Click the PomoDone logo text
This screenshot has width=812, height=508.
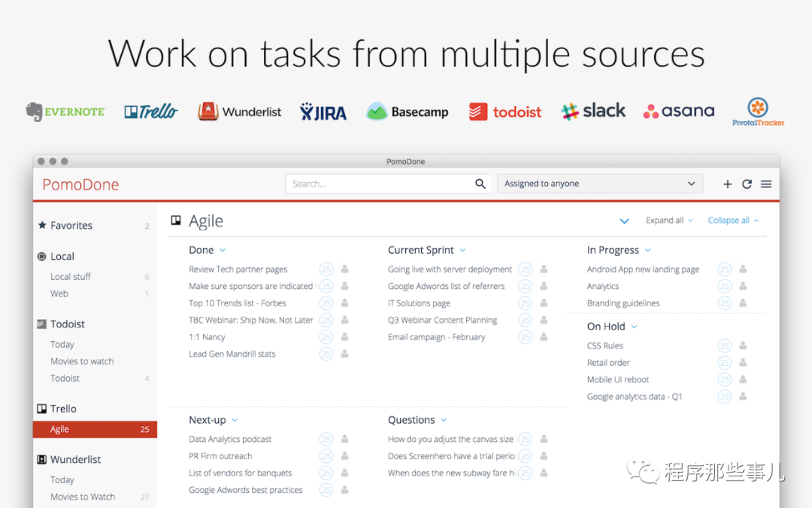click(80, 184)
